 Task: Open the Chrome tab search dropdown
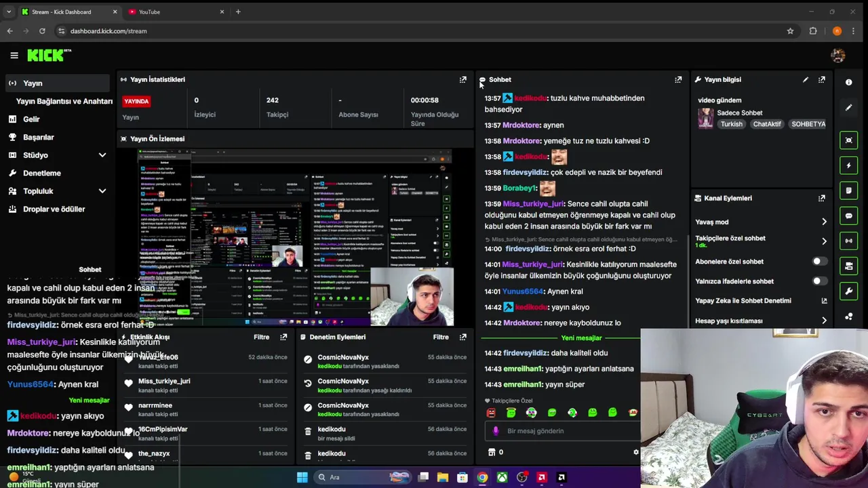9,12
